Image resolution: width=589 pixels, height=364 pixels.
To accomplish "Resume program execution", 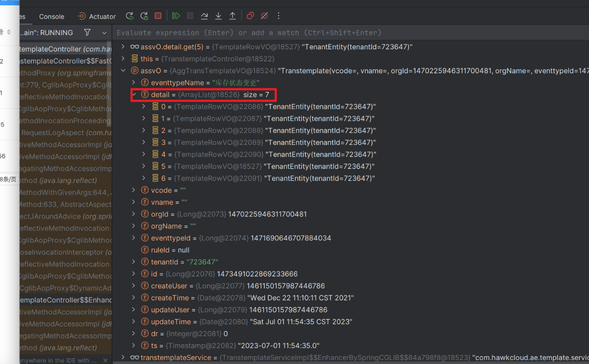I will point(176,16).
